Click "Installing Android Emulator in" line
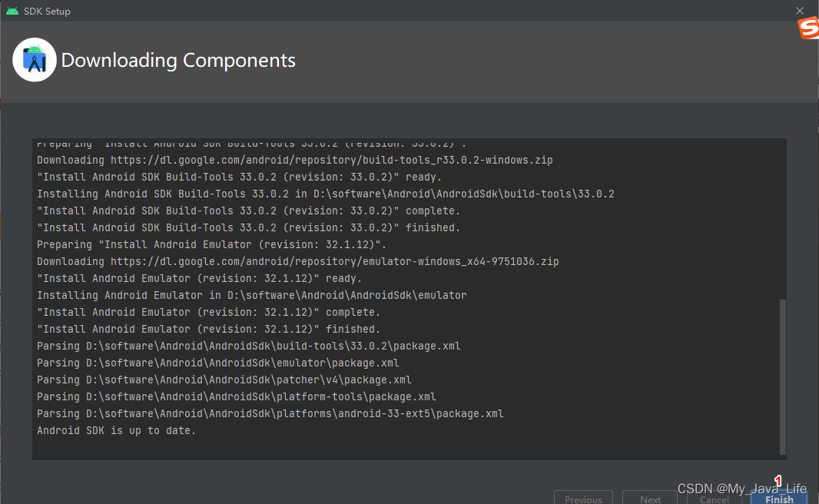 click(x=252, y=295)
